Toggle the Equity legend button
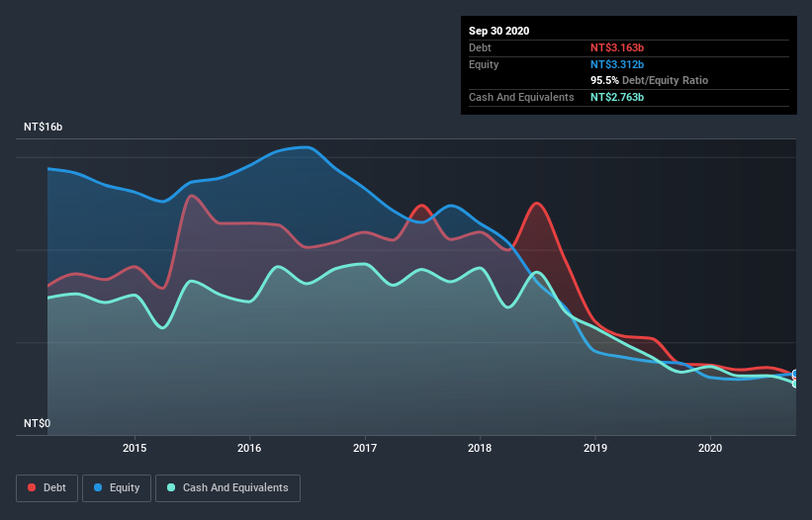Viewport: 812px width, 520px height. pos(117,488)
